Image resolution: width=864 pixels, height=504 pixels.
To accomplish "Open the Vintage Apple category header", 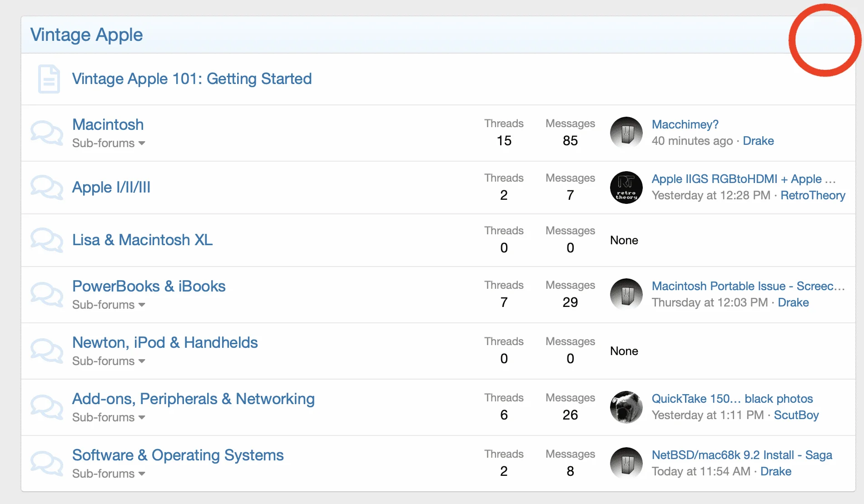I will (86, 35).
